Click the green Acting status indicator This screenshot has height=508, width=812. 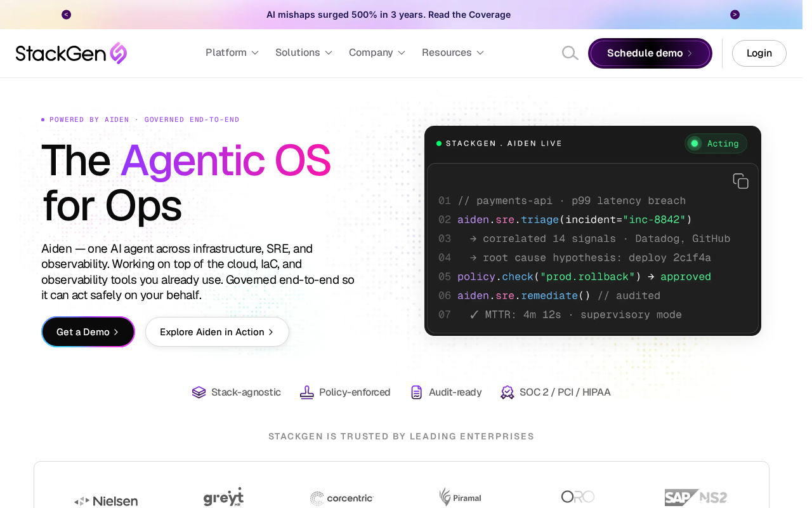[716, 144]
